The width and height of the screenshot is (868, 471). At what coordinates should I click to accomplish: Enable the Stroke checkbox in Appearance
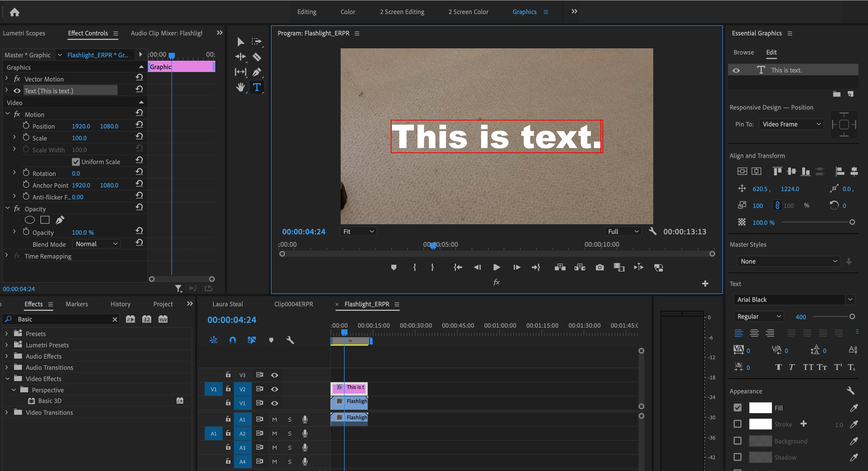[737, 424]
